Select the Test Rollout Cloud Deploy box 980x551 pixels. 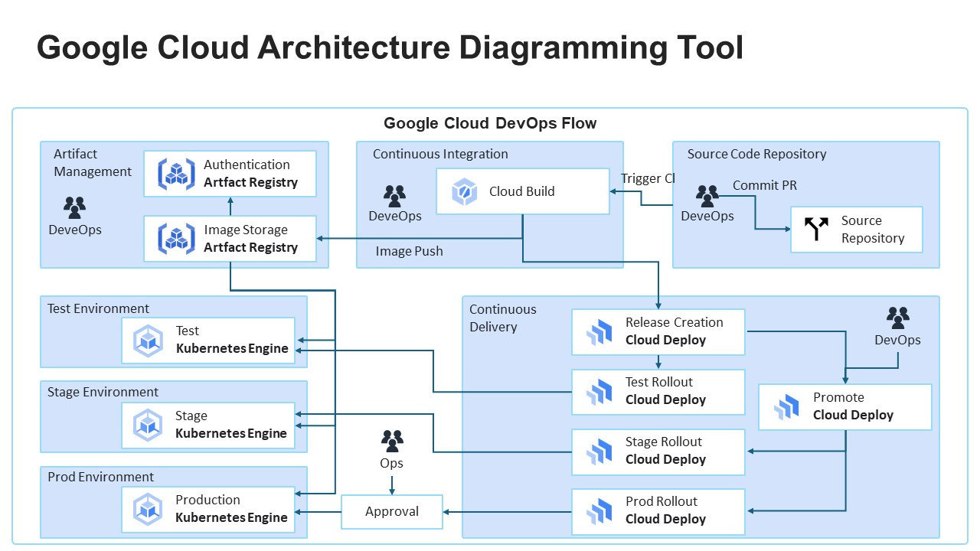click(x=658, y=392)
